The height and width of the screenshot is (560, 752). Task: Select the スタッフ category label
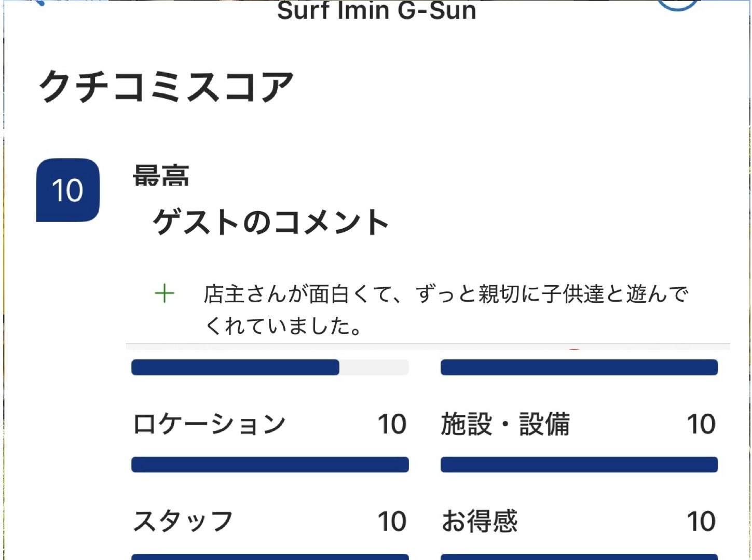(183, 521)
